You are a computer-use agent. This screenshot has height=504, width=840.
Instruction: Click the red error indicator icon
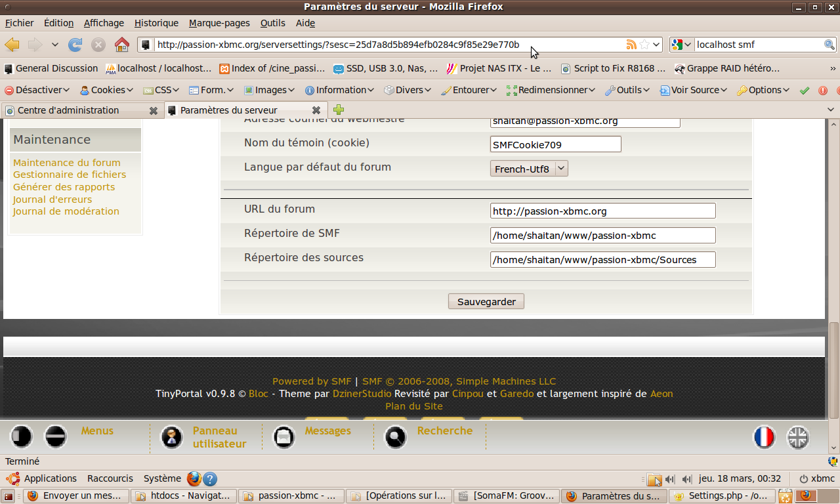pyautogui.click(x=823, y=91)
